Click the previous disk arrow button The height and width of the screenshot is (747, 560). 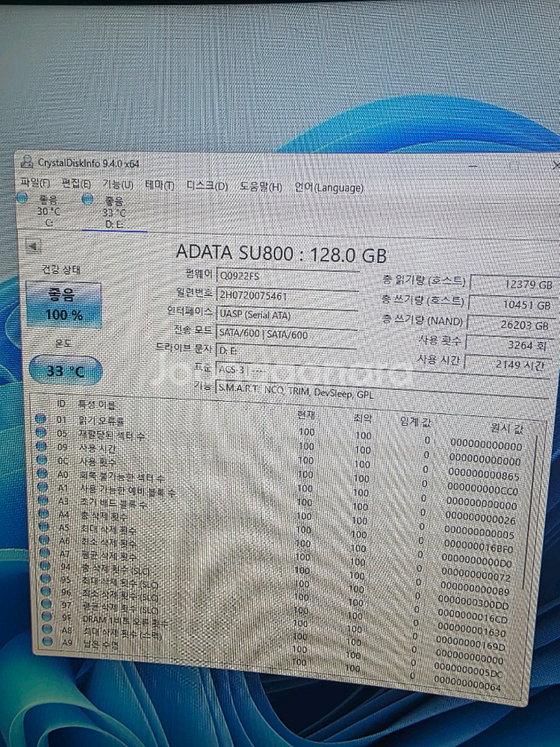tap(33, 247)
